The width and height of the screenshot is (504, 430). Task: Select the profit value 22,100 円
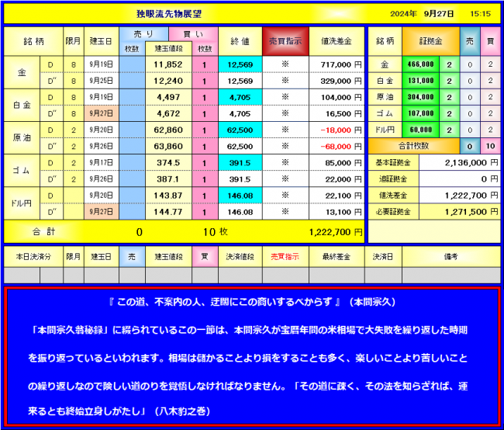337,196
